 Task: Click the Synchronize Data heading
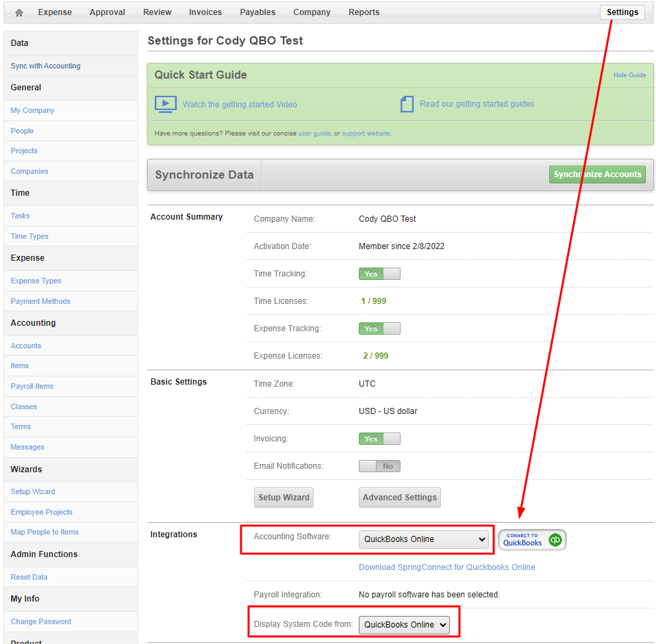[204, 175]
